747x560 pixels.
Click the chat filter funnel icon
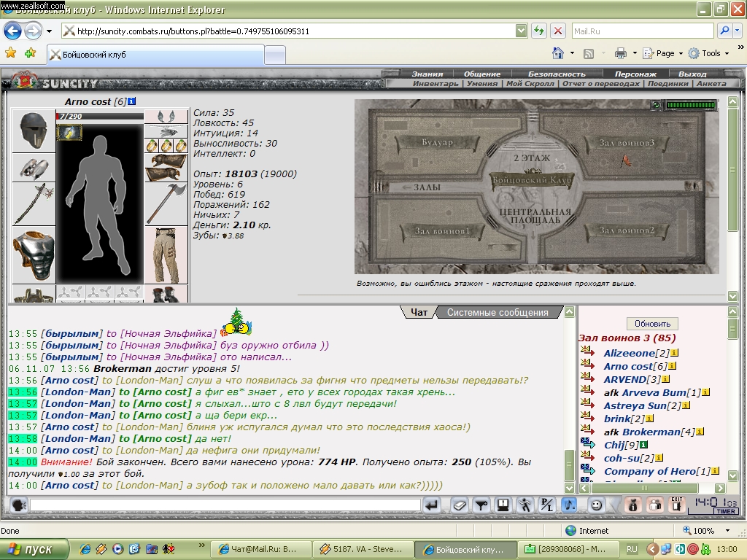coord(481,505)
